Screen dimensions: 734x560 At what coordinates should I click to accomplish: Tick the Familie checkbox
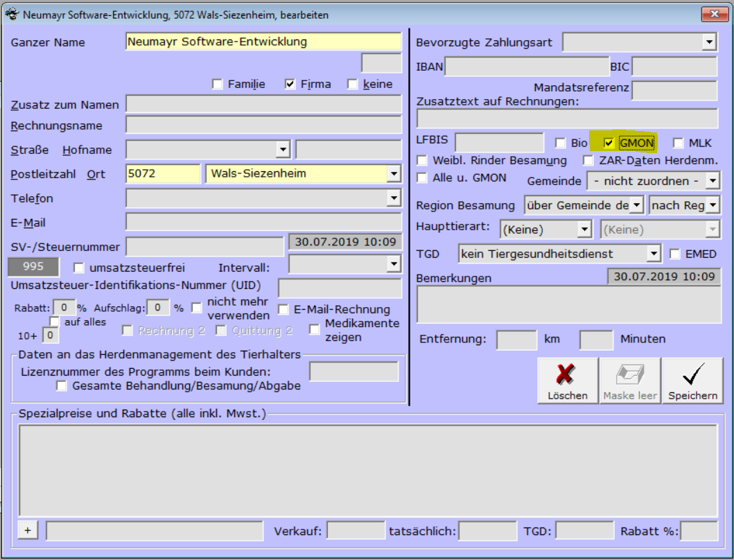217,85
